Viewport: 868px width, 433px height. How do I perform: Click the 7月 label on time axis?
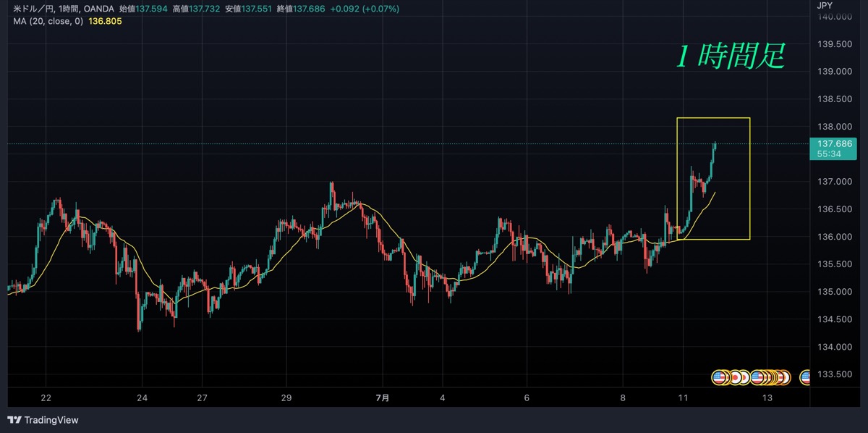[383, 398]
